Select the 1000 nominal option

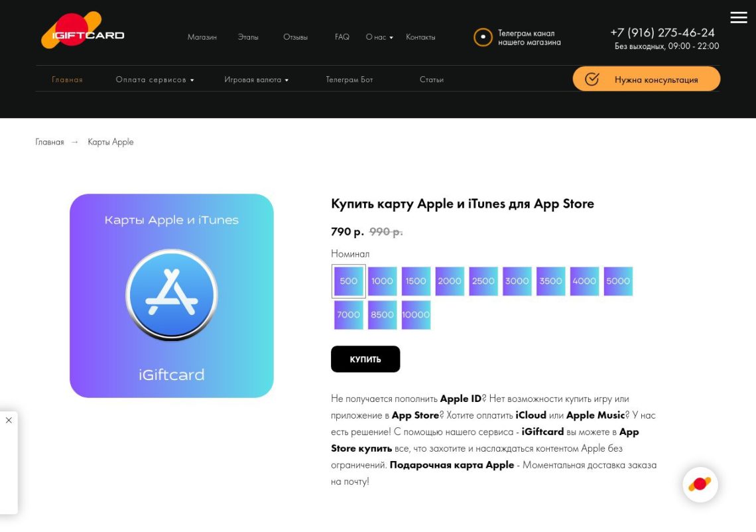coord(383,281)
